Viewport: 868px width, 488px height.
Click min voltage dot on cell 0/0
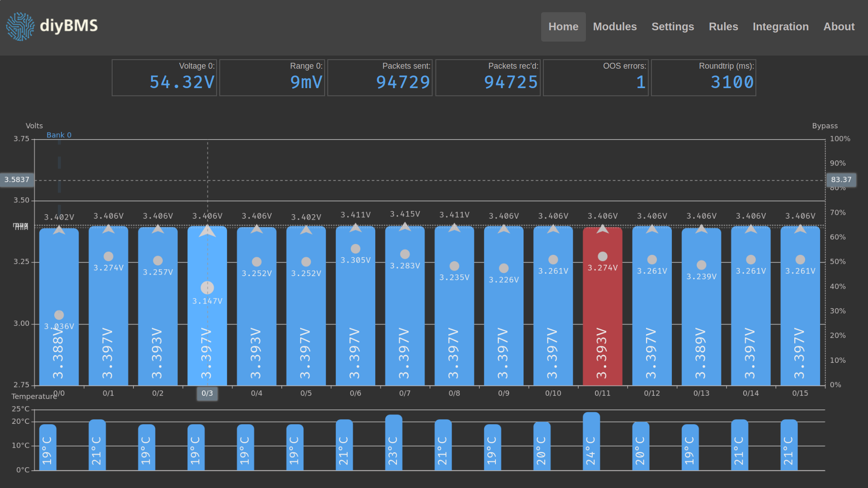pos(59,315)
